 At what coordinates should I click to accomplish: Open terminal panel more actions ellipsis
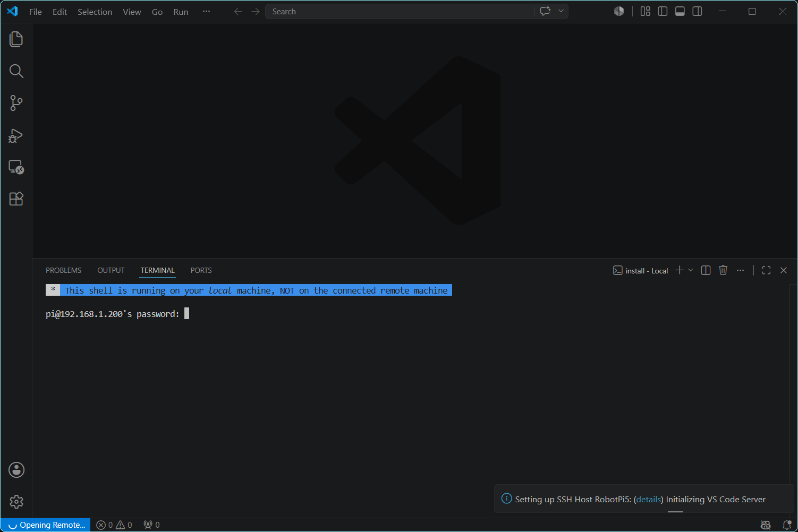click(741, 270)
